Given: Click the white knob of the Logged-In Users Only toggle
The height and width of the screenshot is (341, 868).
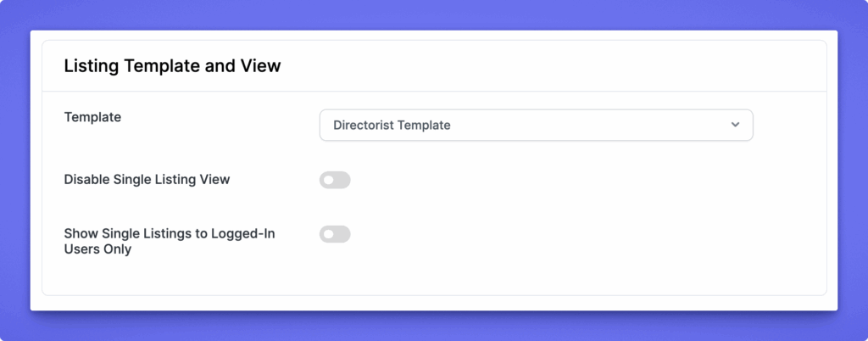Looking at the screenshot, I should click(x=328, y=234).
